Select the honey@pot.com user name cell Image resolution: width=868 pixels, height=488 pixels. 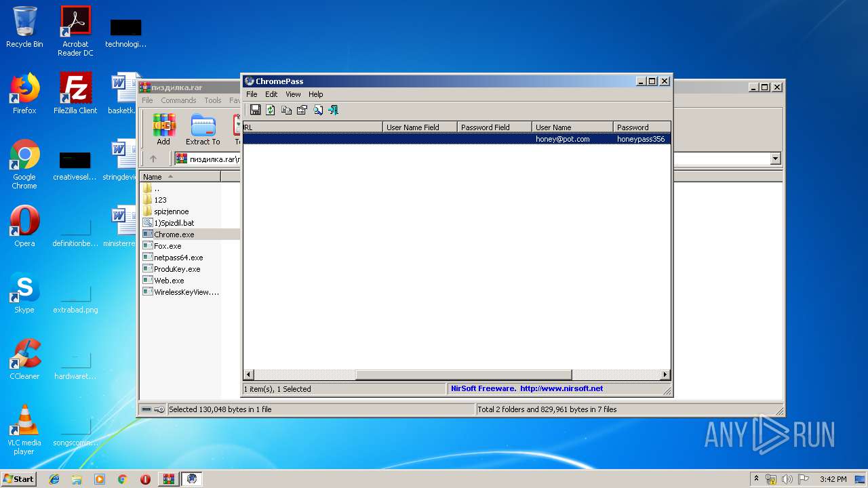click(562, 139)
